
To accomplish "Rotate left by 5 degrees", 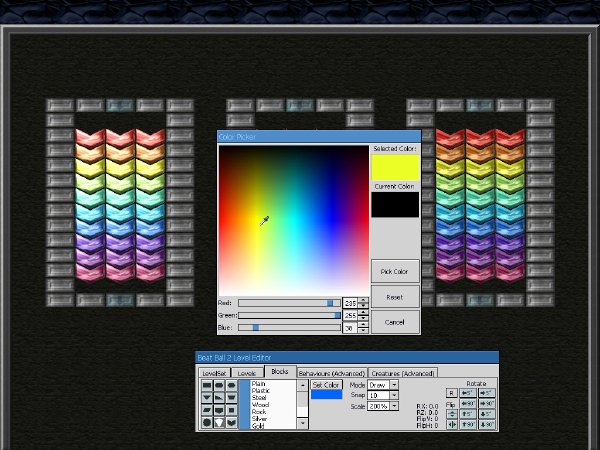I will 468,393.
